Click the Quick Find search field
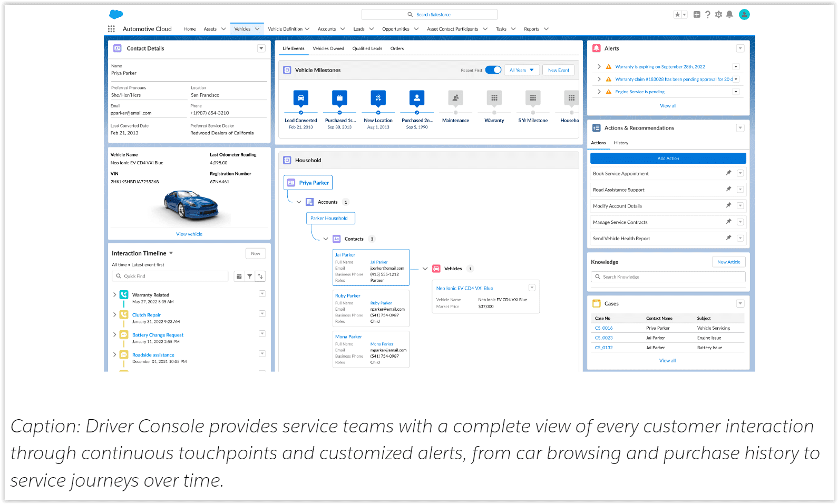838x504 pixels. click(x=170, y=276)
